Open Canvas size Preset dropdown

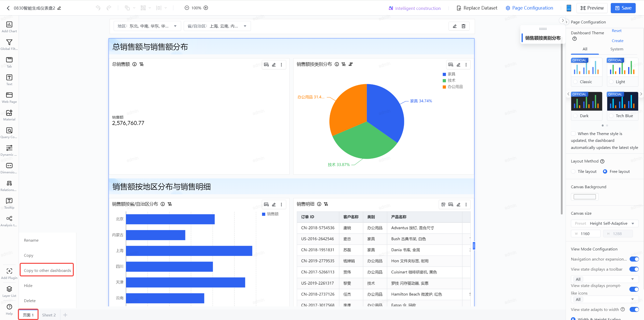click(604, 223)
